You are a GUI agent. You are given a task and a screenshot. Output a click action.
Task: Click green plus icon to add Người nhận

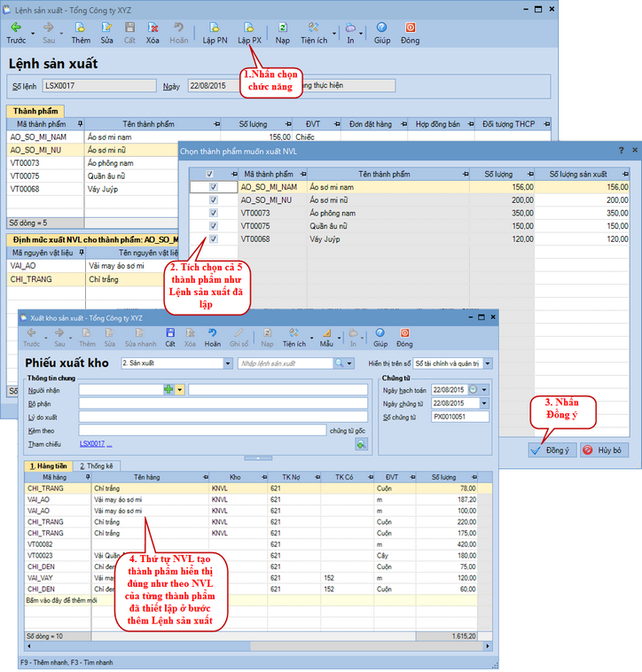[x=168, y=389]
